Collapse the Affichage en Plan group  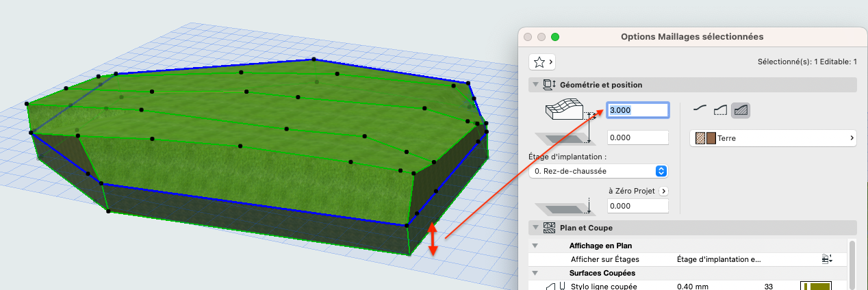535,246
